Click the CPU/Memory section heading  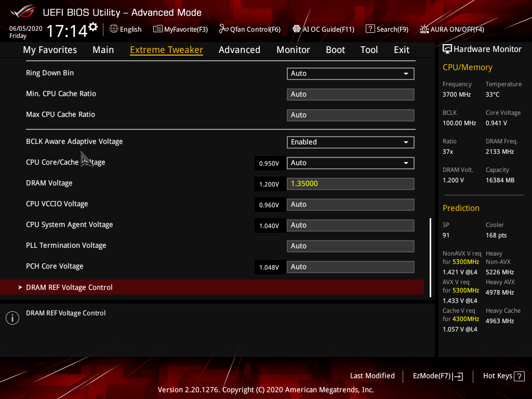coord(467,68)
